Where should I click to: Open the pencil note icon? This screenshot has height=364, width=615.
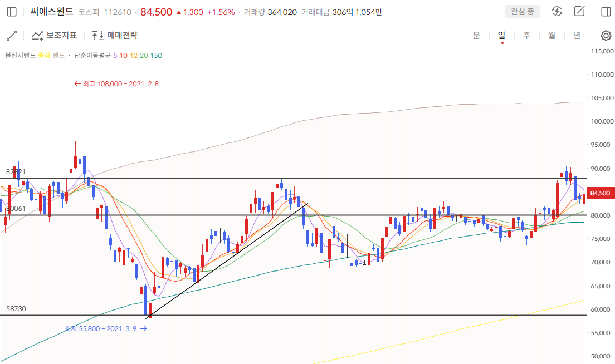[579, 11]
